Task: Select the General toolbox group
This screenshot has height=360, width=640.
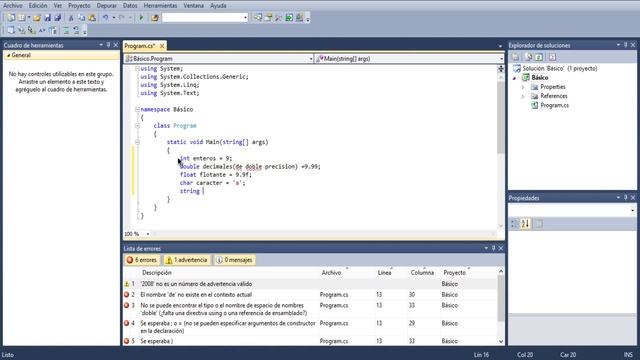Action: pos(61,55)
